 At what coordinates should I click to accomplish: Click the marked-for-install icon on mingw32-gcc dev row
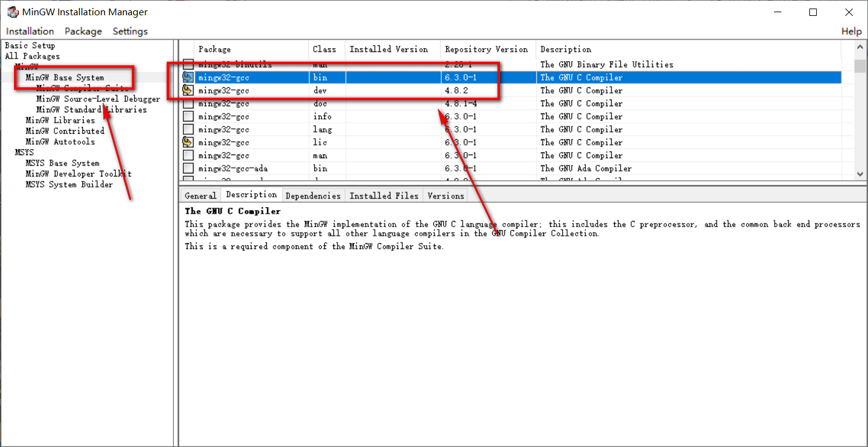click(188, 90)
